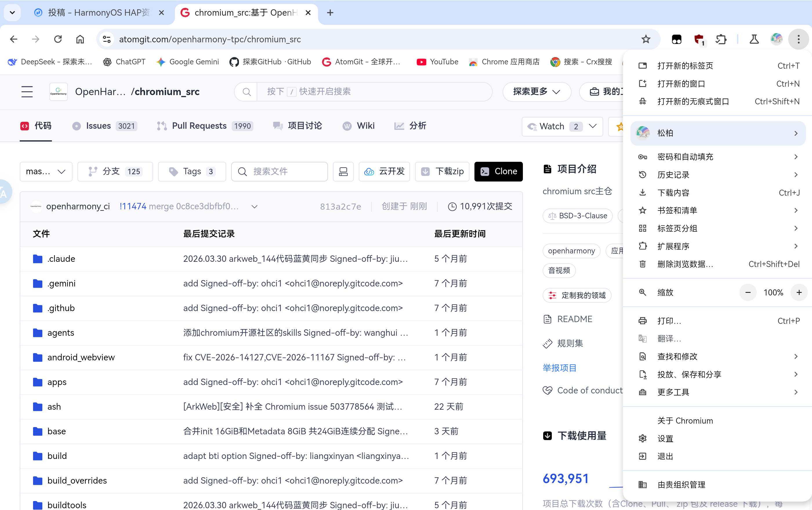Open the build_overrides folder row

tap(271, 480)
